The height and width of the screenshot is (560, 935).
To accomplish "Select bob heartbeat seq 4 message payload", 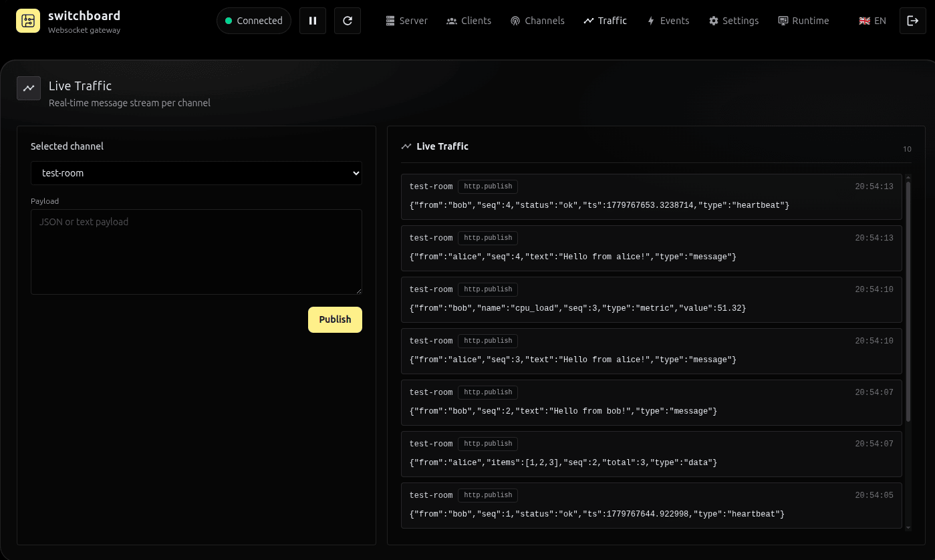I will click(599, 205).
